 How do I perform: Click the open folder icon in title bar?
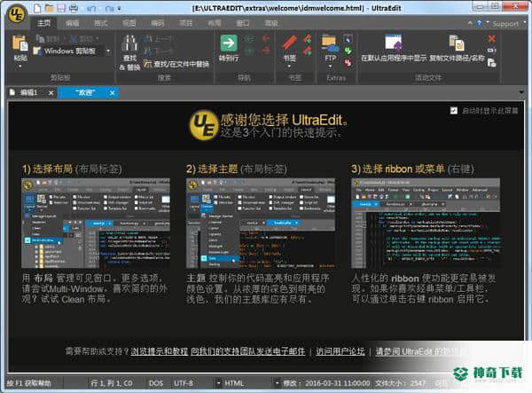pos(50,8)
